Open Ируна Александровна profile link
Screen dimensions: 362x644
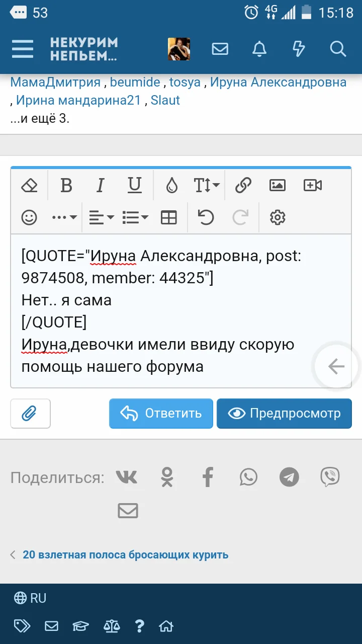(278, 83)
